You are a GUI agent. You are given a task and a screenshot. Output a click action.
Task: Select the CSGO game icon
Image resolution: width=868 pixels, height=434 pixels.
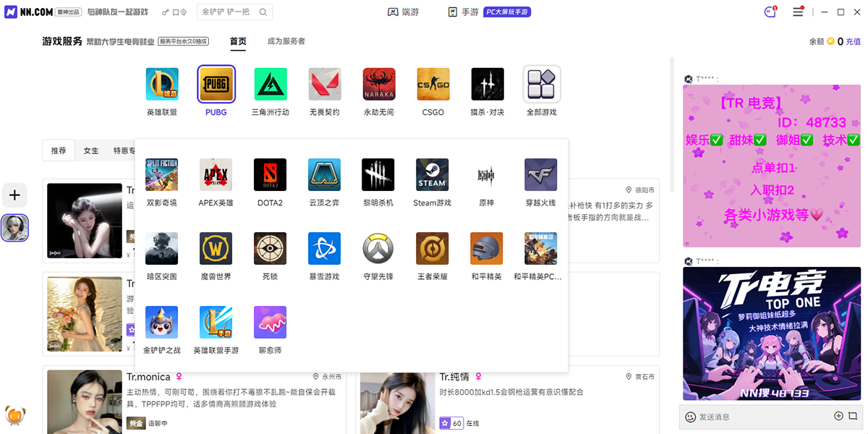tap(433, 84)
